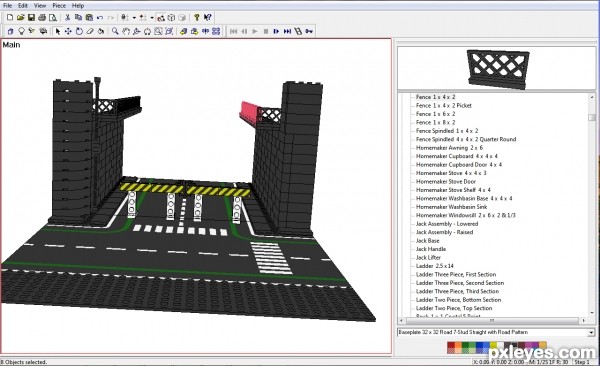Select 'Fence Spindled 4 x 4 x 2 Quarter Round'
This screenshot has width=600, height=366.
[466, 139]
